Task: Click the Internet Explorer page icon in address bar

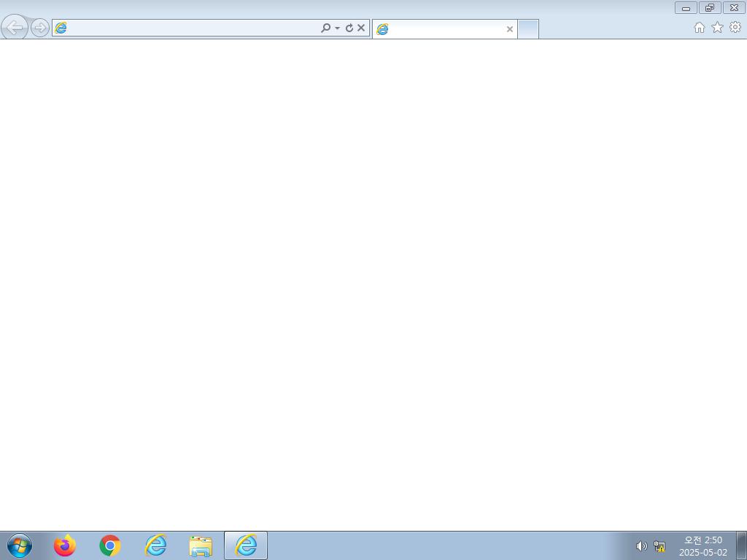Action: (x=61, y=28)
